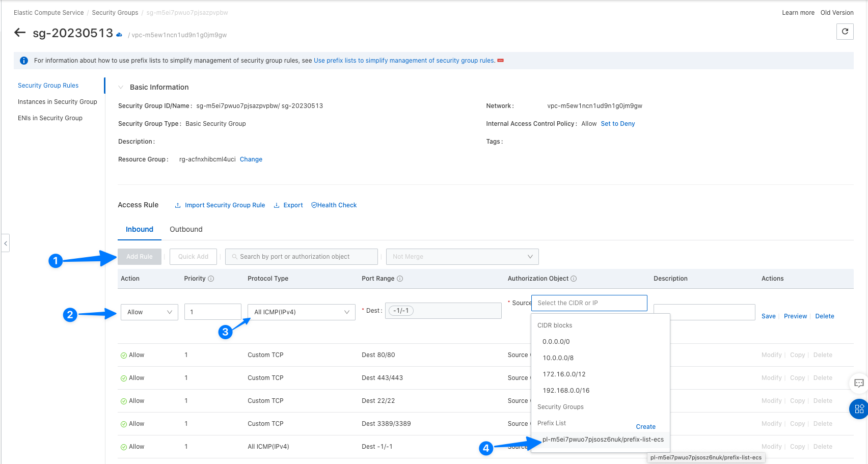The image size is (868, 464).
Task: Click the Health Check link
Action: 334,205
